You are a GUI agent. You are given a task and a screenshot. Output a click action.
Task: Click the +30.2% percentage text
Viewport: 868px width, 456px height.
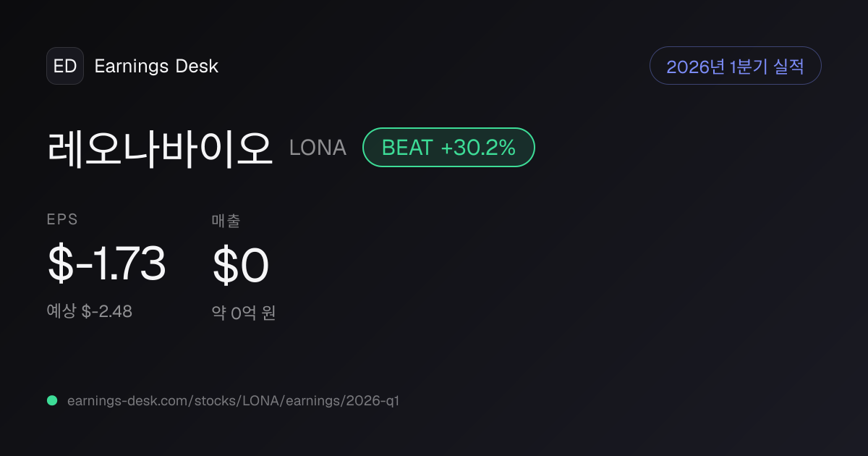coord(478,148)
